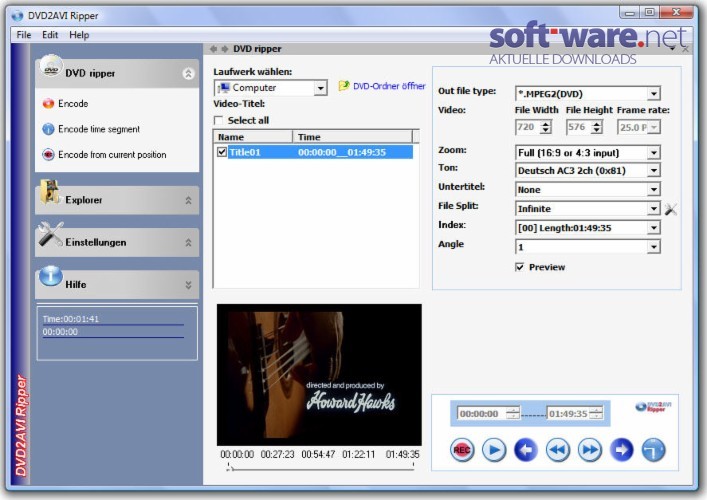The image size is (707, 500).
Task: Click the File Height stepper arrows
Action: 597,127
